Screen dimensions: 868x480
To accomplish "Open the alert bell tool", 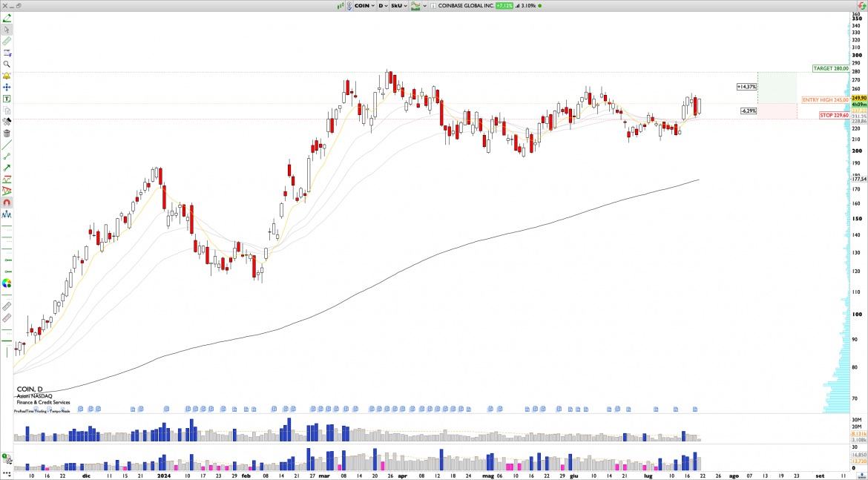I will click(x=7, y=76).
